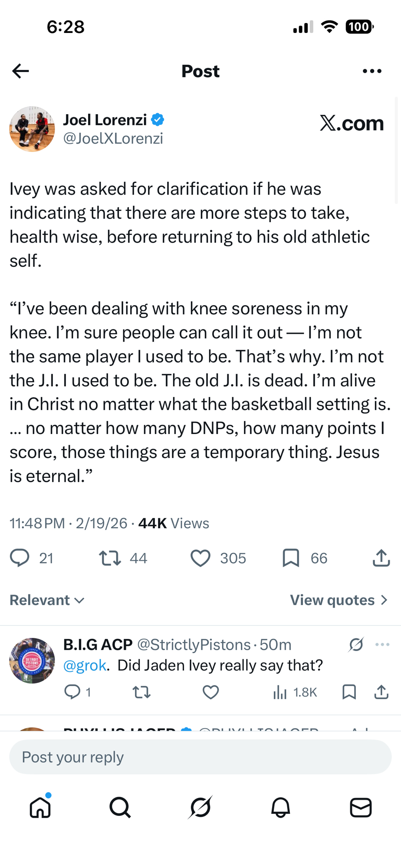Go to the Home tab
The height and width of the screenshot is (868, 401).
pyautogui.click(x=40, y=807)
